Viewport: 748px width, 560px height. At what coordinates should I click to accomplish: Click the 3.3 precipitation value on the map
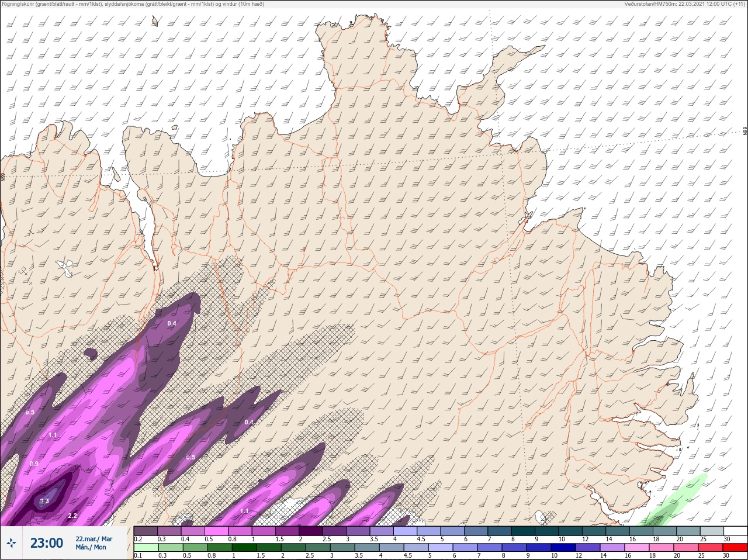[x=44, y=502]
